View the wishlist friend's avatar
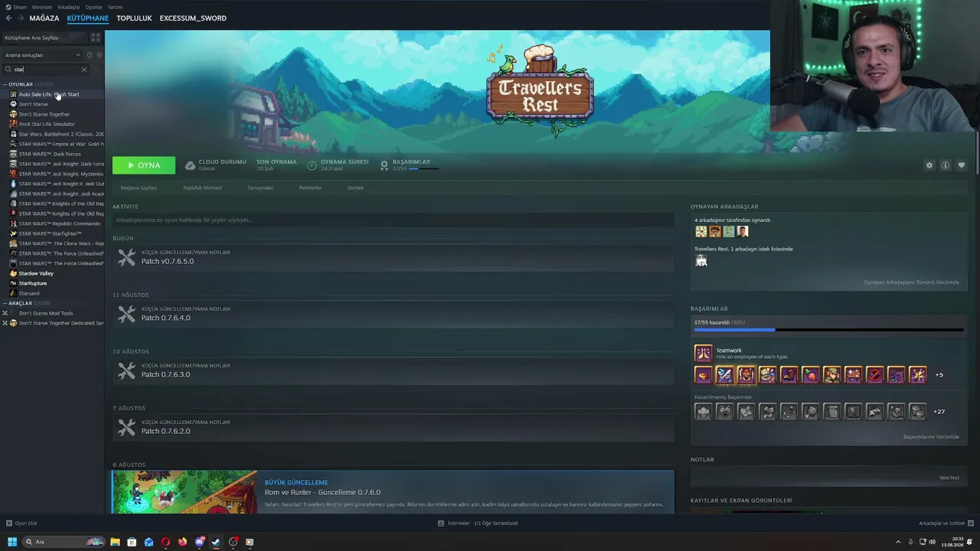Screen dimensions: 980x551 pyautogui.click(x=701, y=260)
